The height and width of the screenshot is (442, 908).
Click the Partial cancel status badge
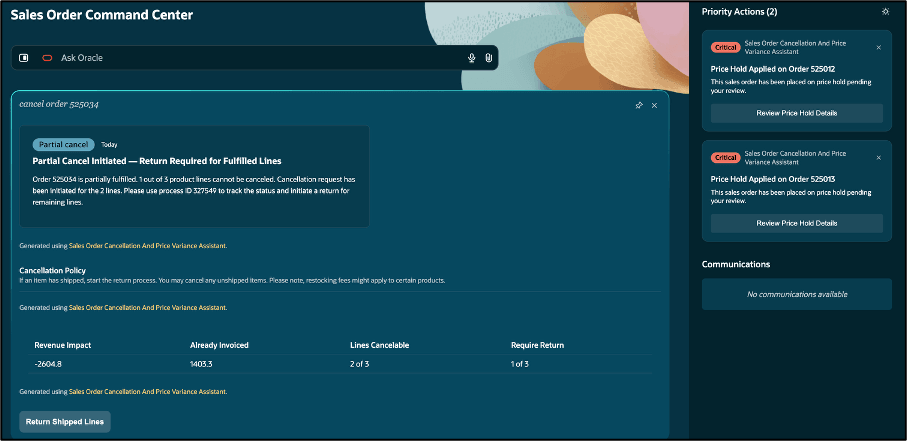point(64,144)
